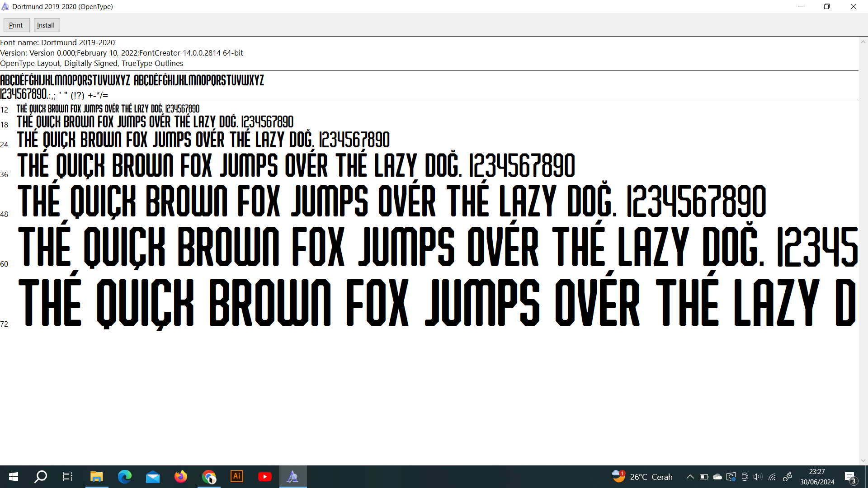Open File Explorer from taskbar
The width and height of the screenshot is (868, 488).
[x=96, y=477]
